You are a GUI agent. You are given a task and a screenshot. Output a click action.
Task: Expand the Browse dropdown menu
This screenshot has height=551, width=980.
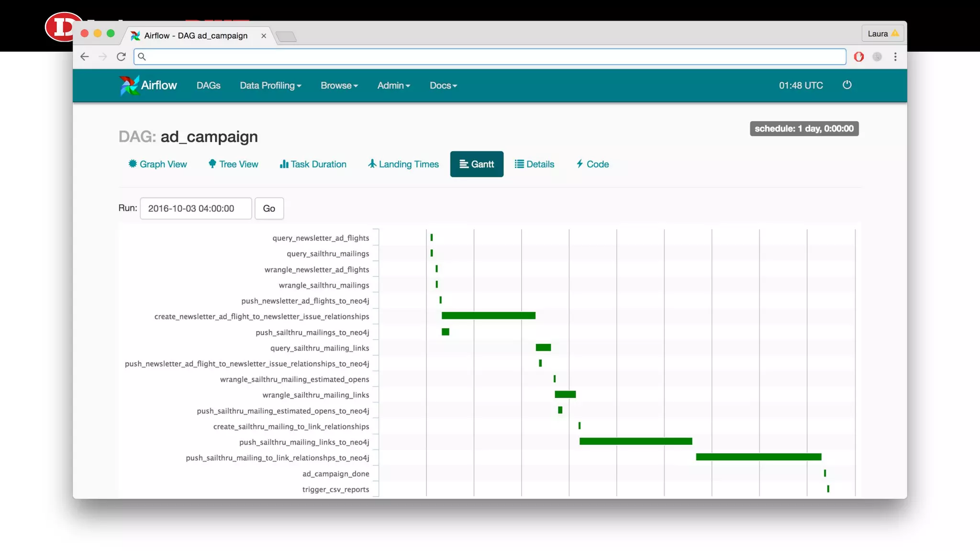[339, 85]
